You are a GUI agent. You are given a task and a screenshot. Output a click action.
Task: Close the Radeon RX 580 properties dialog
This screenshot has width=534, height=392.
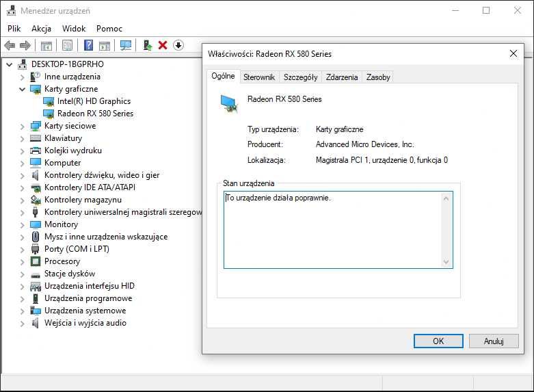(513, 53)
